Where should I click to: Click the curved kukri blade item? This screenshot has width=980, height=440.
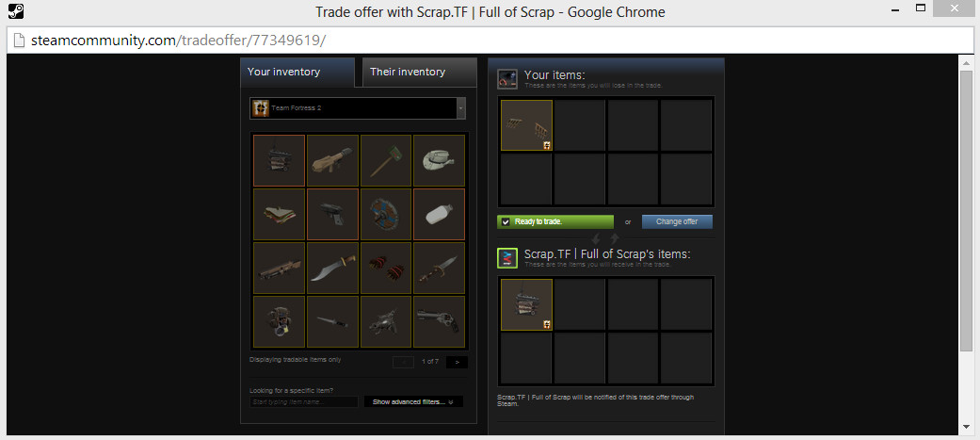click(332, 268)
